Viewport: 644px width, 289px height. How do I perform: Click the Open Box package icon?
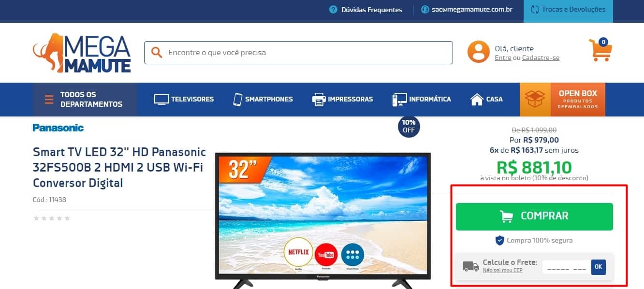(535, 100)
